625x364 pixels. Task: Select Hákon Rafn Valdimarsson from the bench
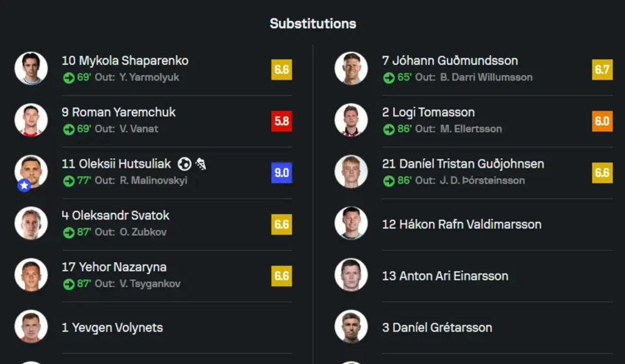461,224
